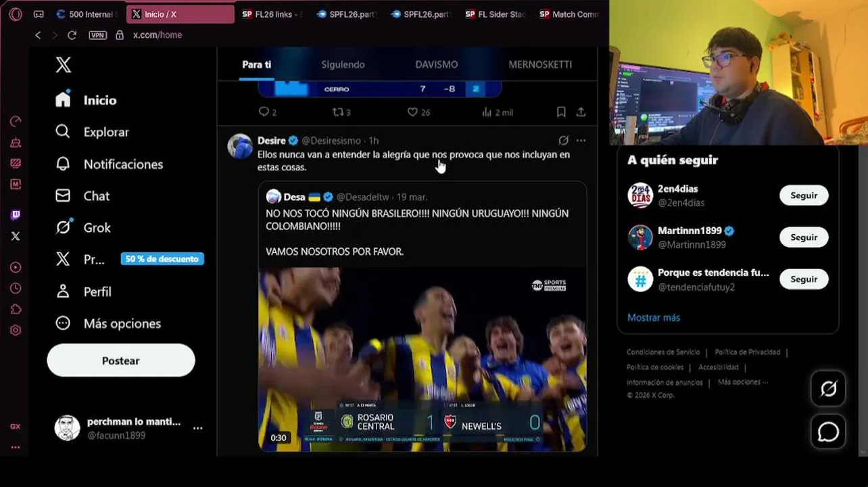The height and width of the screenshot is (487, 868).
Task: Open Perfil in X navigation
Action: [x=83, y=292]
